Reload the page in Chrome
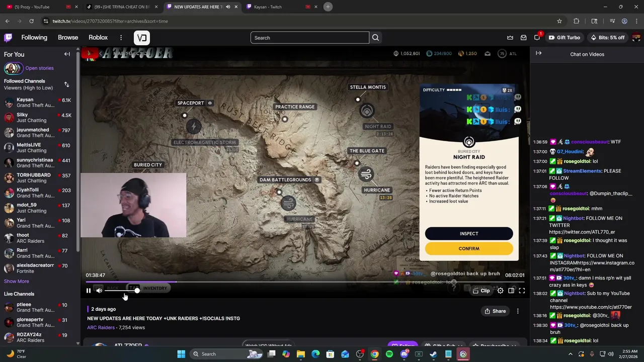 tap(31, 21)
